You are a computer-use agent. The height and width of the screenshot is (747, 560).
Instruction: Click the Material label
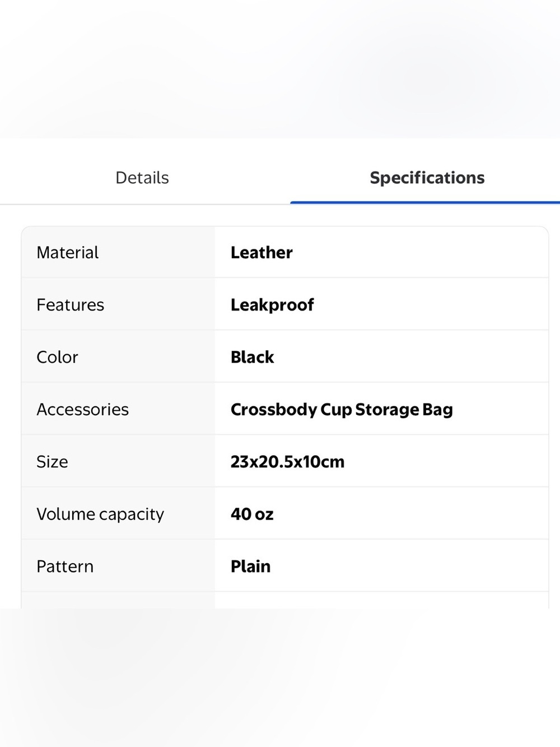pos(67,252)
